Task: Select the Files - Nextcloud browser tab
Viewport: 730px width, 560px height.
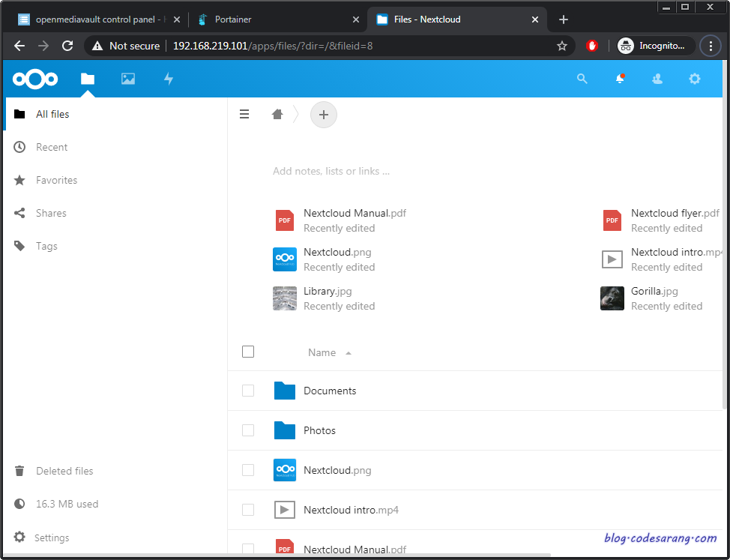Action: click(457, 19)
